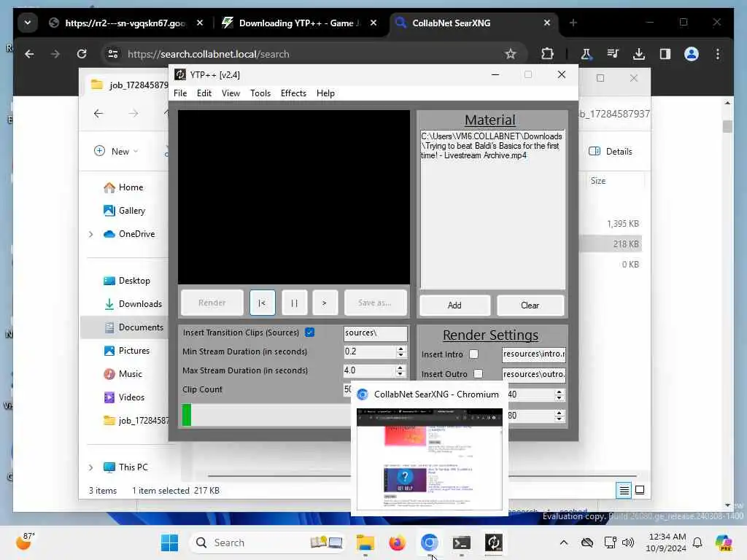Click the CollabNet SearXNG preview thumbnail

[x=429, y=459]
